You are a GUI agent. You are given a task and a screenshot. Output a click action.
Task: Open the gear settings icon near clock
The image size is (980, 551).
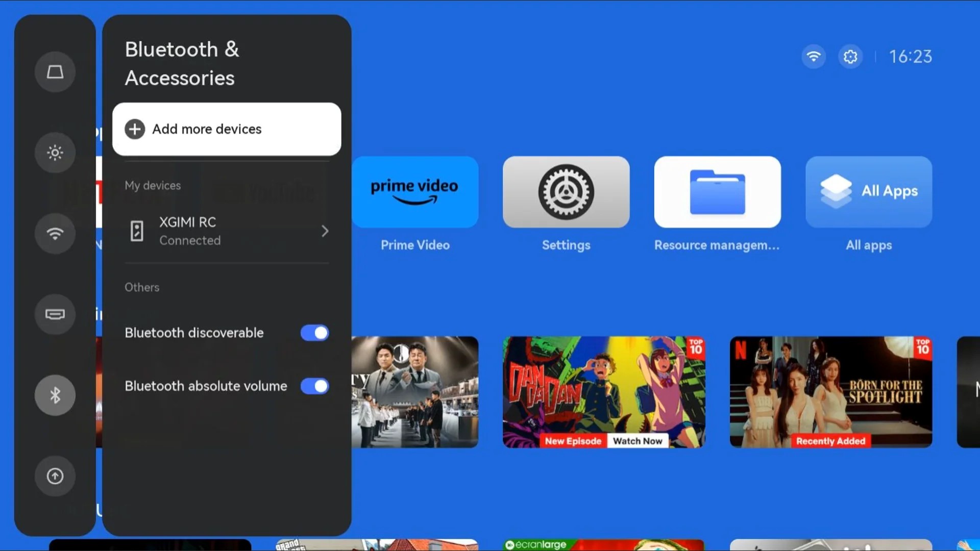pyautogui.click(x=850, y=57)
